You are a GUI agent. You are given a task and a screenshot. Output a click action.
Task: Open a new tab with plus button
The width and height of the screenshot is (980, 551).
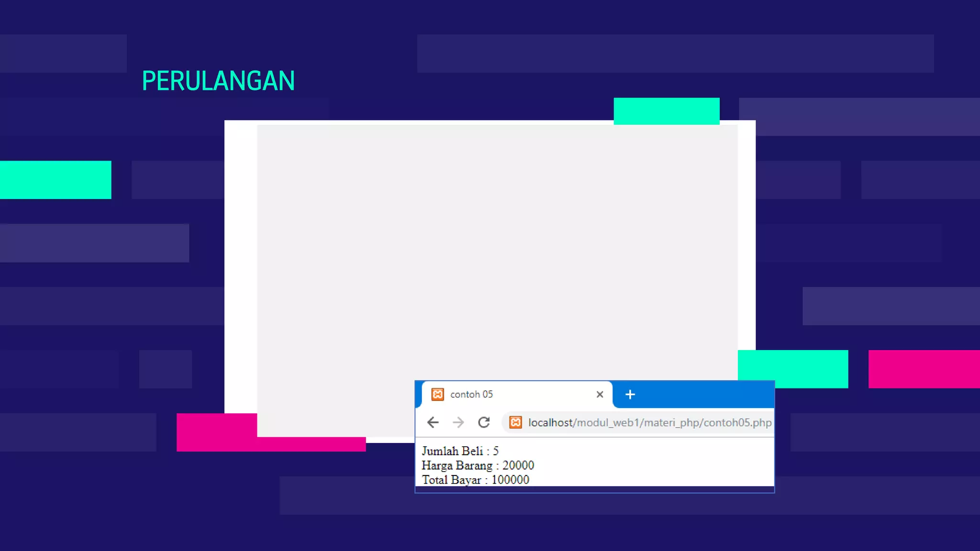click(630, 395)
